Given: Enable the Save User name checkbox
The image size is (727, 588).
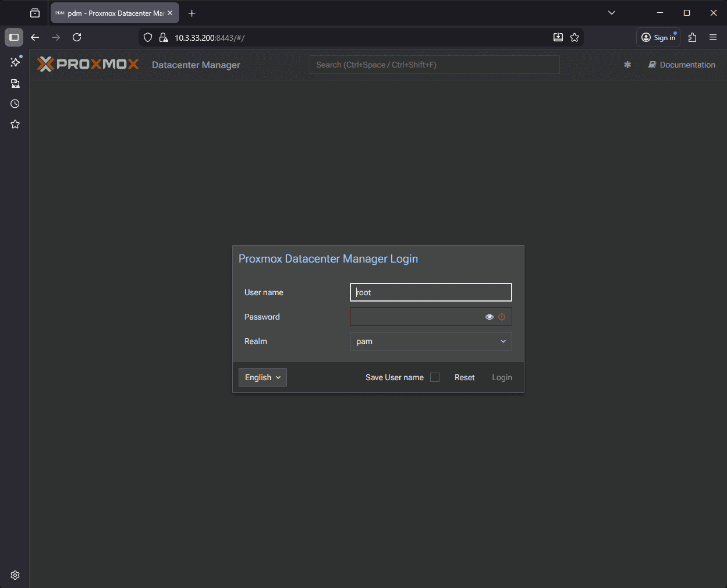Looking at the screenshot, I should [x=434, y=377].
